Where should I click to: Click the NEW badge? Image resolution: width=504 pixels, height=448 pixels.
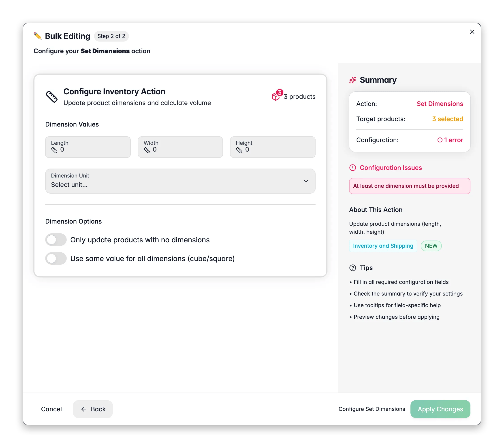[431, 246]
